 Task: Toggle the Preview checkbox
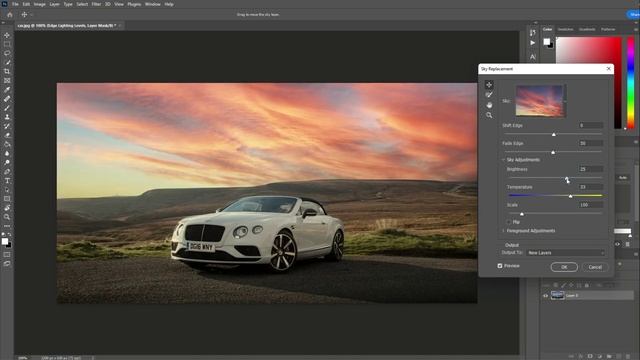pos(500,266)
